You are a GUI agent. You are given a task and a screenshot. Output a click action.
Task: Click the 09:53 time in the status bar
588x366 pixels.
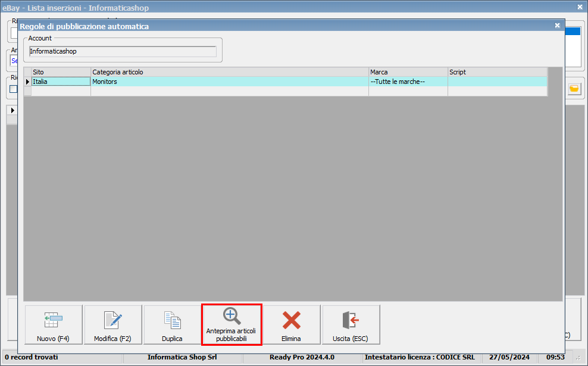click(555, 357)
